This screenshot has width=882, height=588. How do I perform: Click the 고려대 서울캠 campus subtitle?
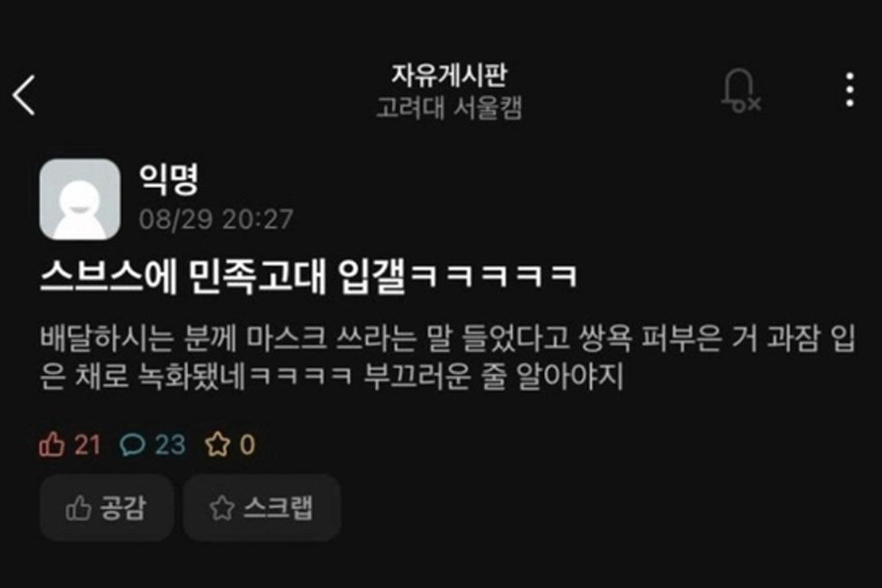[x=449, y=108]
